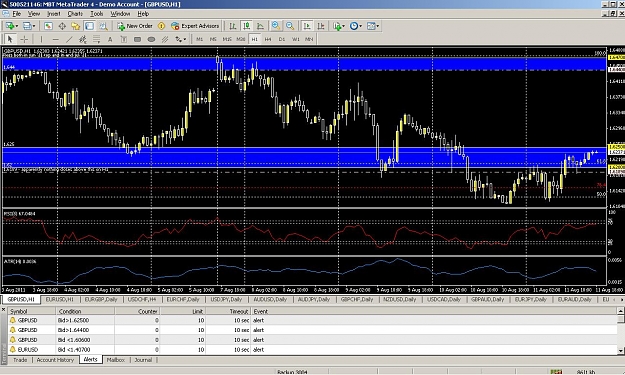Viewport: 625px width, 375px height.
Task: Select the draw trendline tool
Action: (x=69, y=39)
